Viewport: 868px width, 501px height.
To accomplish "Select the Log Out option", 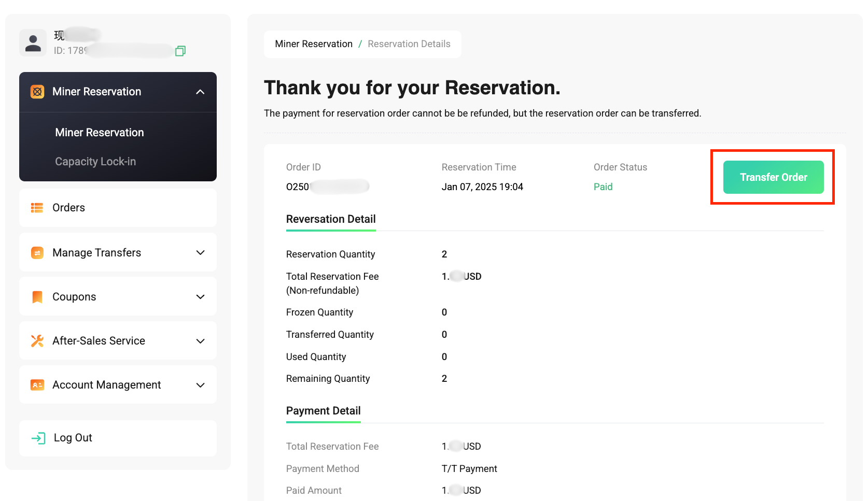I will tap(118, 438).
